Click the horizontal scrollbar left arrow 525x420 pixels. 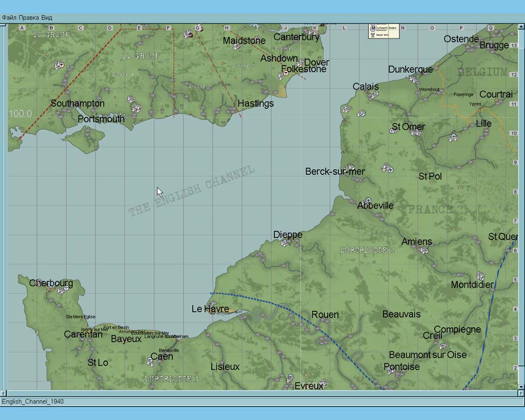click(x=3, y=393)
